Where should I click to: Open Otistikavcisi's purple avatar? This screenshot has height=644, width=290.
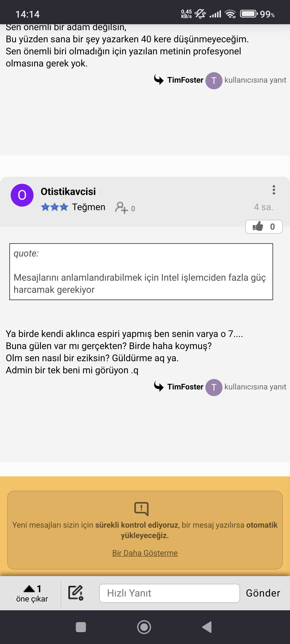pos(22,195)
